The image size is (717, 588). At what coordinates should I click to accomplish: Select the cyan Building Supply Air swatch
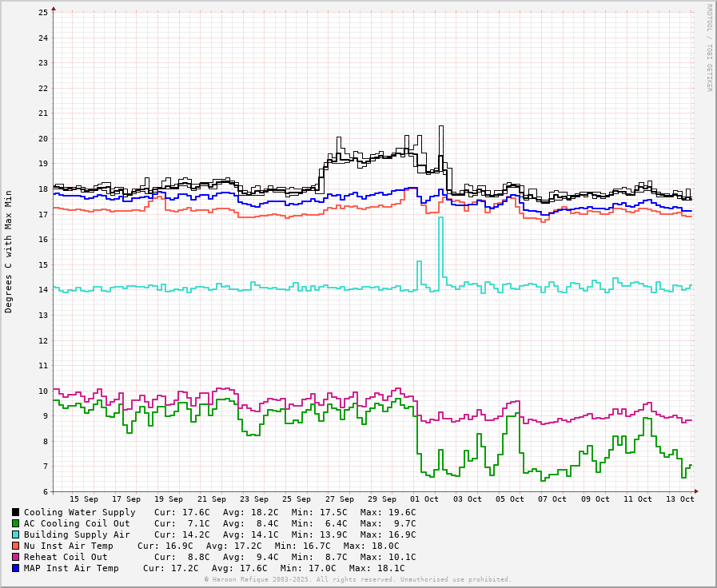click(x=16, y=534)
